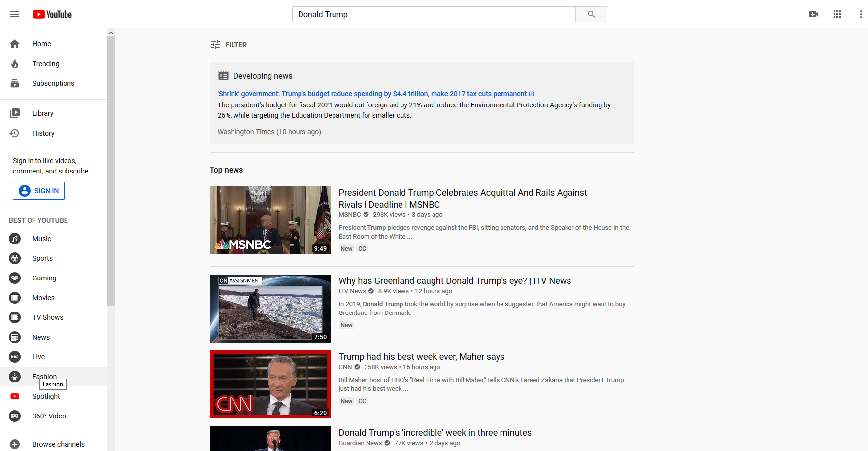Click the sidebar scrollbar thumb
The width and height of the screenshot is (868, 451).
pyautogui.click(x=111, y=171)
